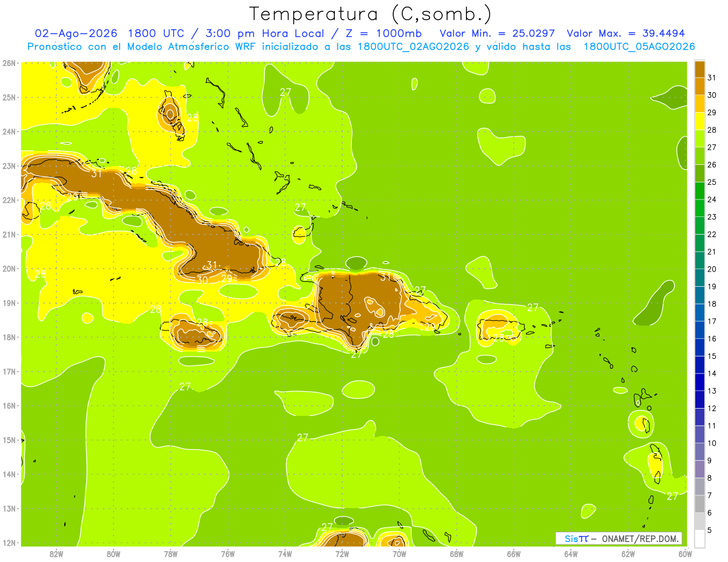Image resolution: width=728 pixels, height=562 pixels.
Task: Click the legend value 17 beside the color bar
Action: 712,321
